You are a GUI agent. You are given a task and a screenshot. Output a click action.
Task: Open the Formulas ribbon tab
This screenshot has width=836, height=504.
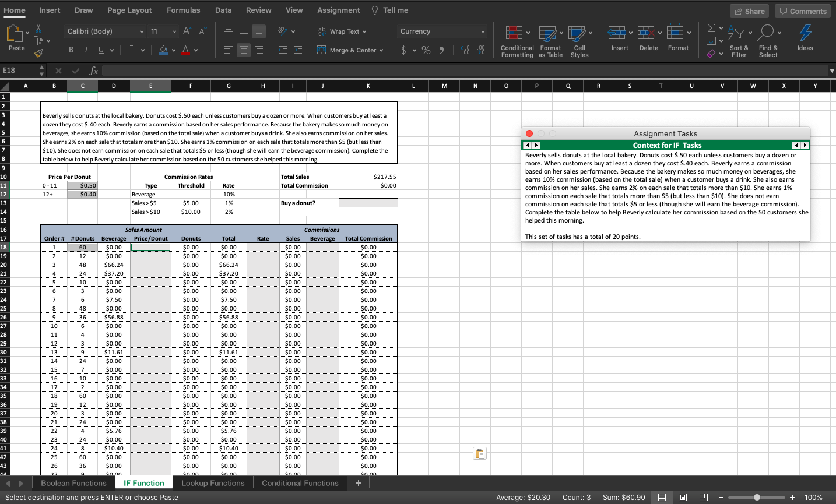[183, 10]
